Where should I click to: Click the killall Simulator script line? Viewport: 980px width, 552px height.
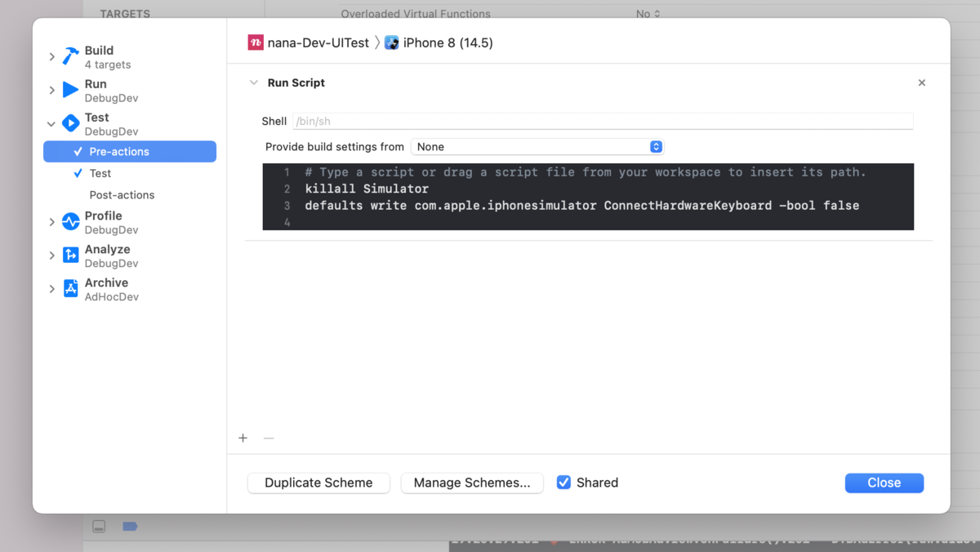[367, 189]
